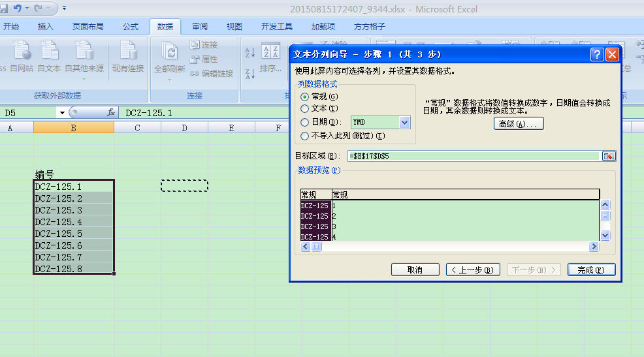The height and width of the screenshot is (357, 644).
Task: Click the 完成(F) finish button
Action: coord(591,270)
